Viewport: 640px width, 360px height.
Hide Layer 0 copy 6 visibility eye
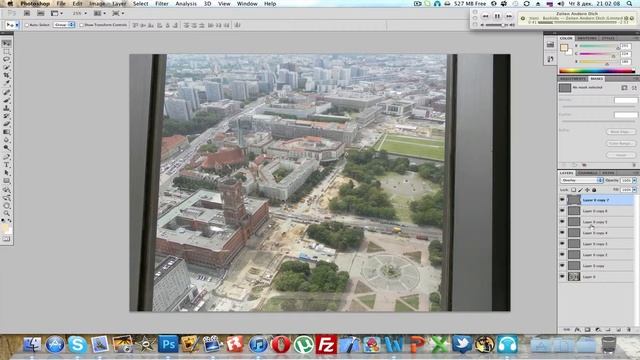[562, 211]
